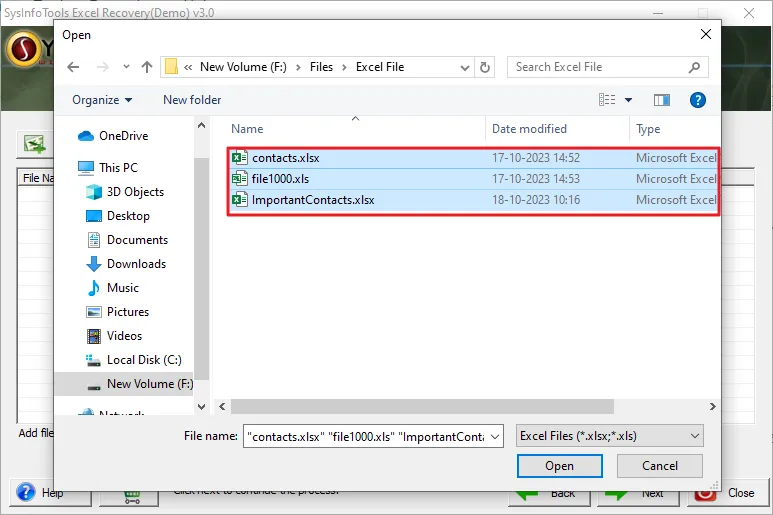
Task: Click the horizontal scrollbar thumb in file list
Action: coord(422,407)
